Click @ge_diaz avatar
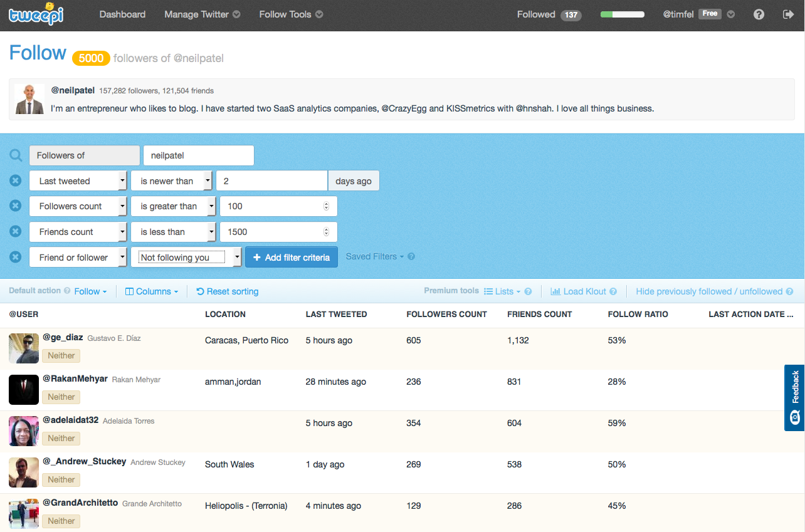This screenshot has height=532, width=805. [24, 348]
